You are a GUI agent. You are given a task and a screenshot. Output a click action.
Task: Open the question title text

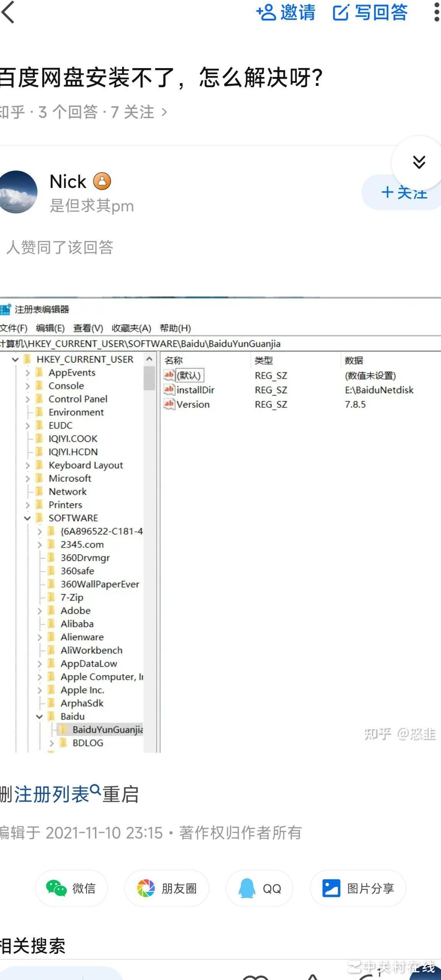coord(162,78)
